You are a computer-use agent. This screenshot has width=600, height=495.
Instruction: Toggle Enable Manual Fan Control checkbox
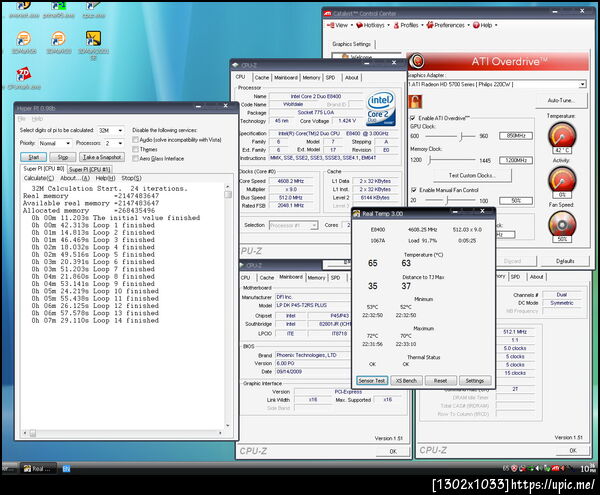(x=416, y=189)
